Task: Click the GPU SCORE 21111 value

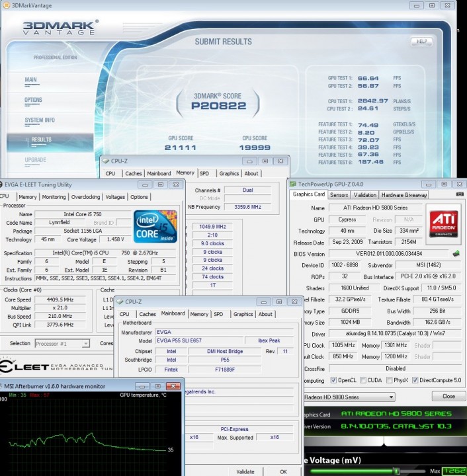Action: pos(181,148)
